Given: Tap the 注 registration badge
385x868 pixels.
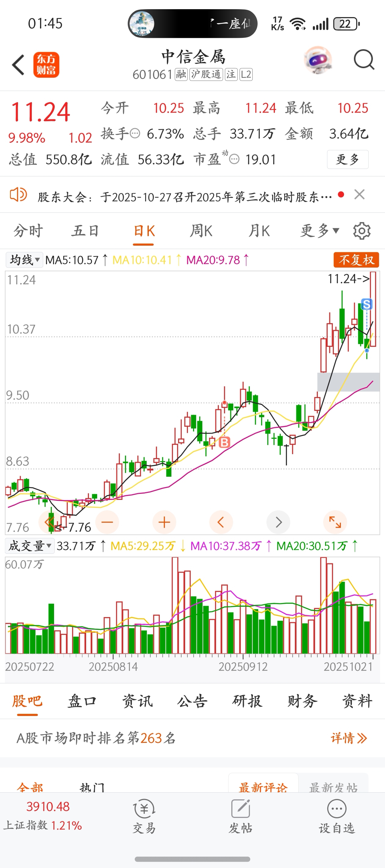Looking at the screenshot, I should pyautogui.click(x=231, y=74).
